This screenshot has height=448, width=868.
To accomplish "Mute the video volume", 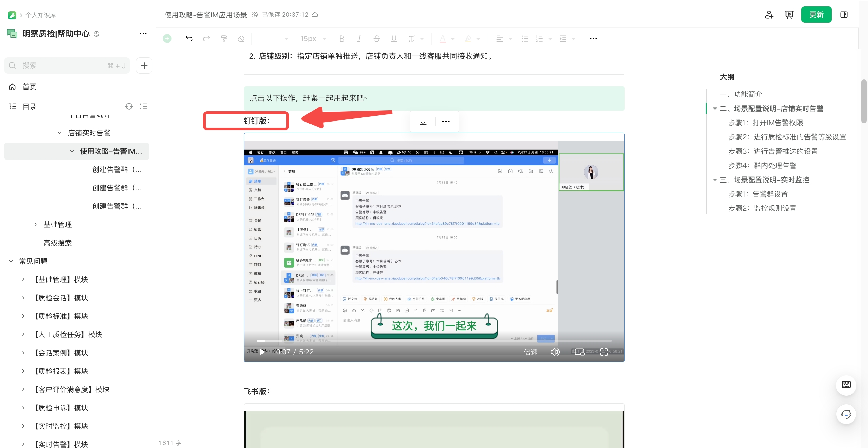I will (x=555, y=352).
